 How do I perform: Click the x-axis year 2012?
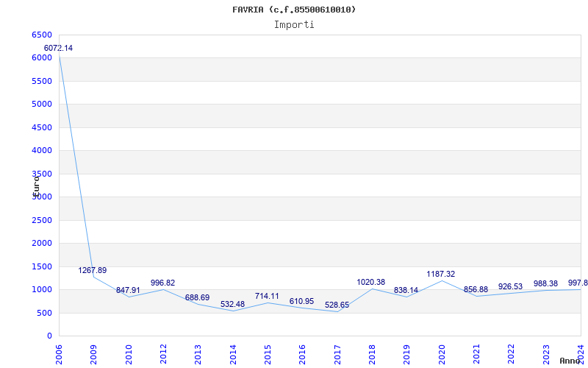point(163,355)
